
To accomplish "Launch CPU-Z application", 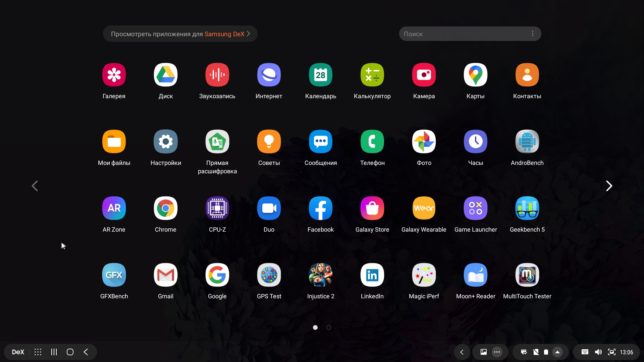I will point(217,208).
